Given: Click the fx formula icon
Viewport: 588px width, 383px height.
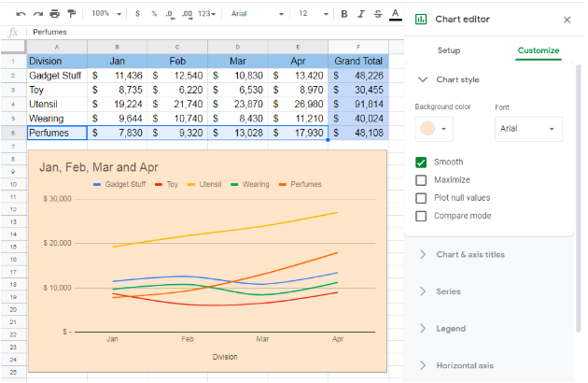Looking at the screenshot, I should (x=13, y=33).
